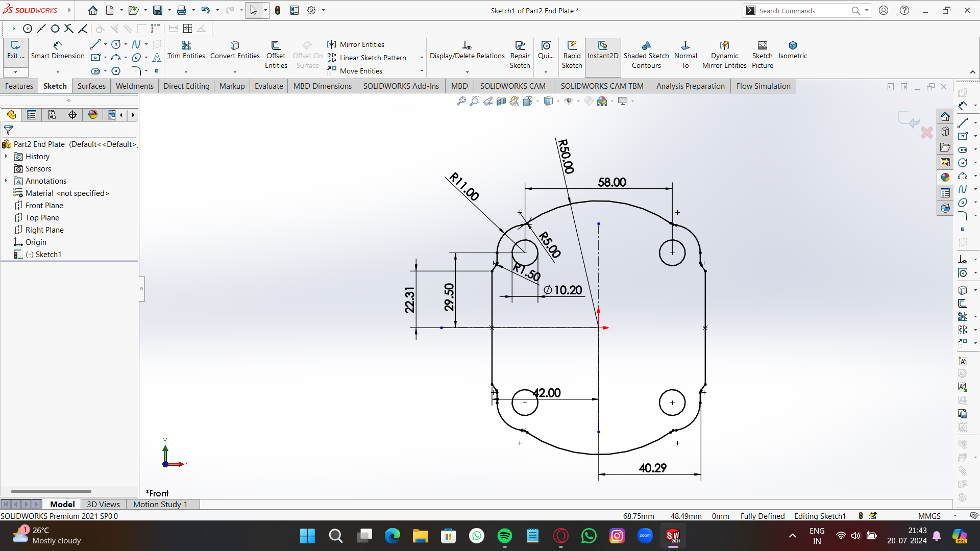Screen dimensions: 980x551
Task: Toggle Shaded Sketch Contours
Action: (x=646, y=55)
